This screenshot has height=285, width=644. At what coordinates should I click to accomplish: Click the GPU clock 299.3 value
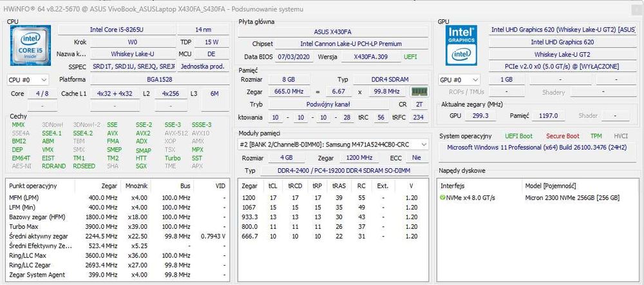pos(480,115)
